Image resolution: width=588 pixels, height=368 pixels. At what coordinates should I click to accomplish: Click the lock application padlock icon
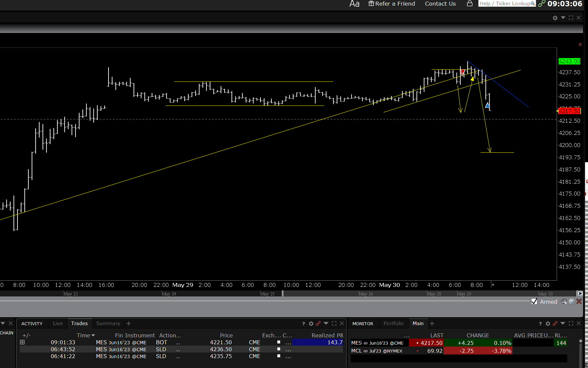(x=470, y=3)
